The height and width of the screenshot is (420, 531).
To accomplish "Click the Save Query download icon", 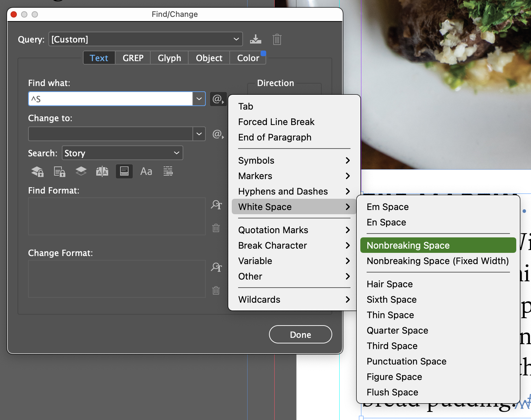I will [256, 39].
